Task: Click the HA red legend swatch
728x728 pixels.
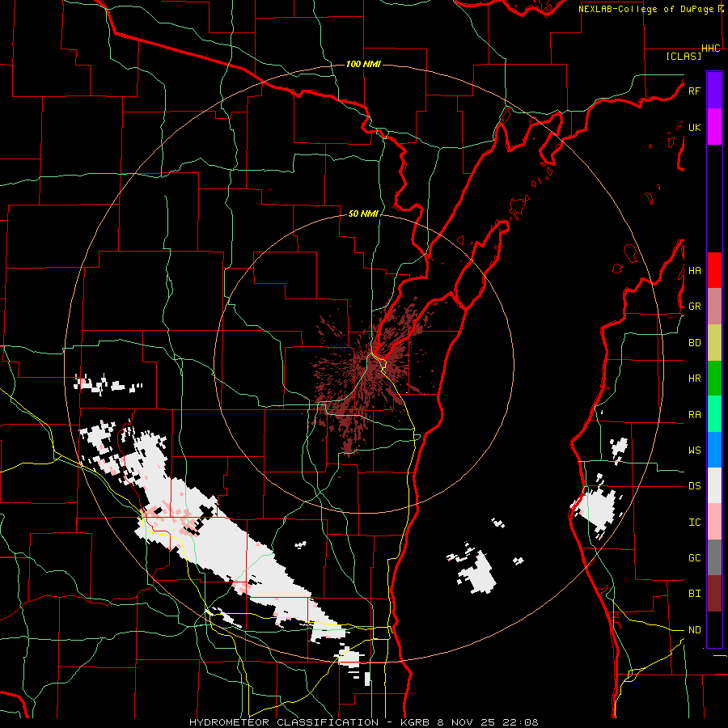Action: tap(714, 270)
